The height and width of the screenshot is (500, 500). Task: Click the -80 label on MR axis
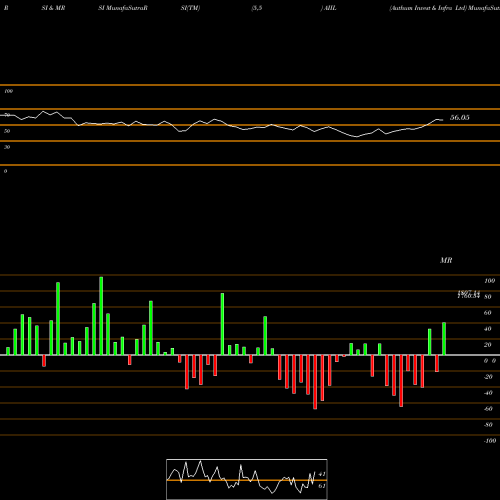pos(488,425)
